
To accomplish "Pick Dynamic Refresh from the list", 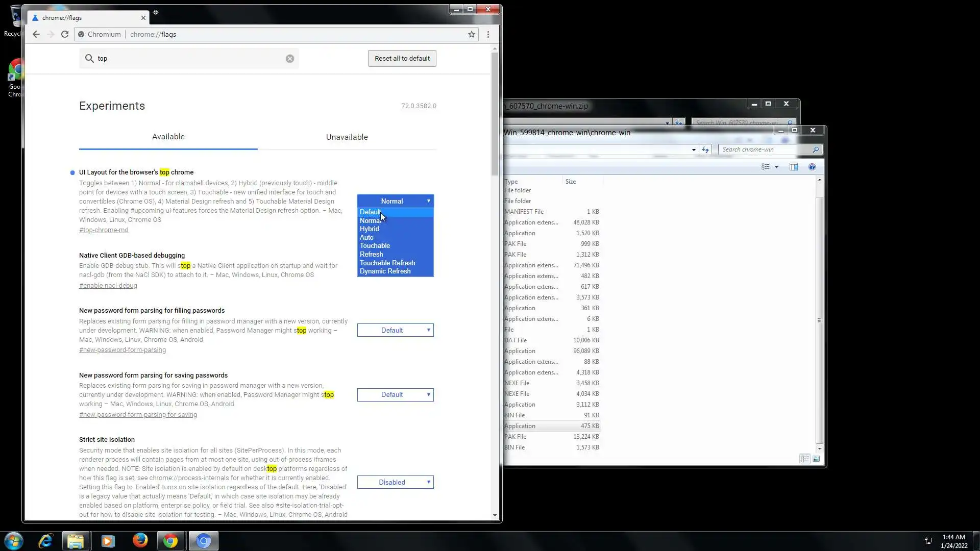I will [x=385, y=271].
